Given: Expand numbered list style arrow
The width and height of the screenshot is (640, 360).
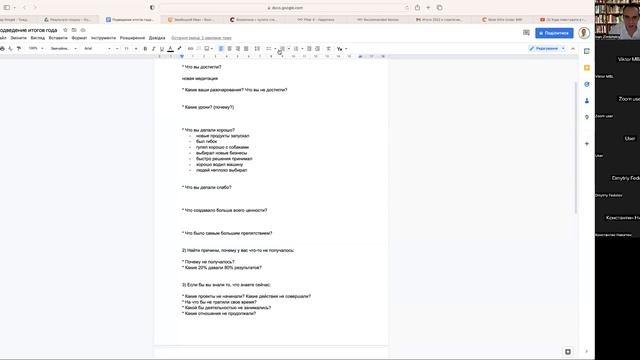Looking at the screenshot, I should [302, 49].
